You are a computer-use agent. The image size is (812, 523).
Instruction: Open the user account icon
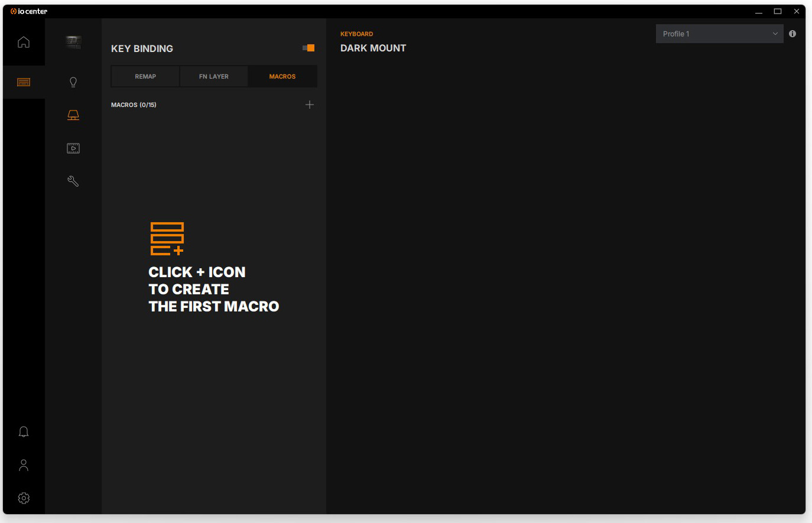click(24, 465)
